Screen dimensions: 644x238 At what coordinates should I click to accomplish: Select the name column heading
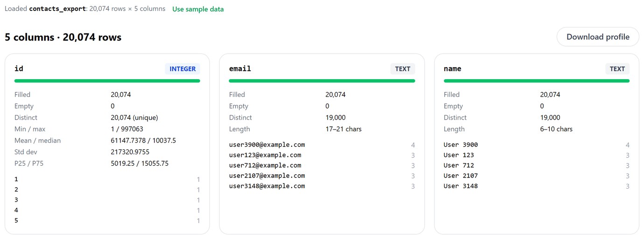pos(452,68)
